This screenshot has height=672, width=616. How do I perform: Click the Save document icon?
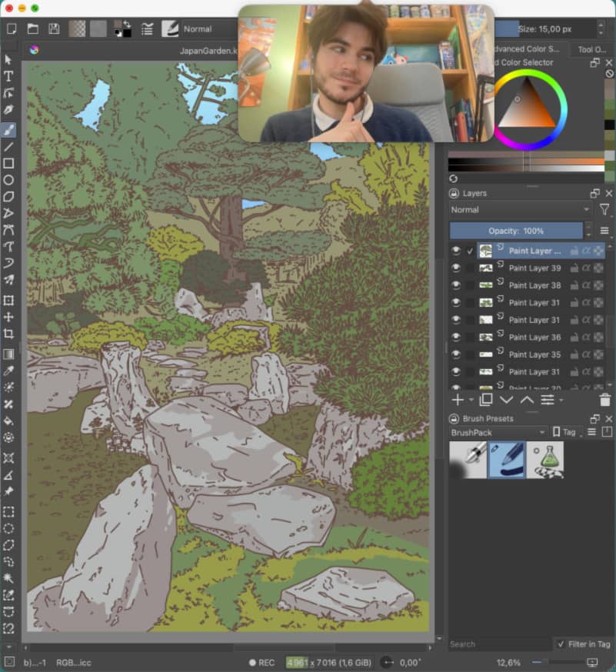coord(54,28)
